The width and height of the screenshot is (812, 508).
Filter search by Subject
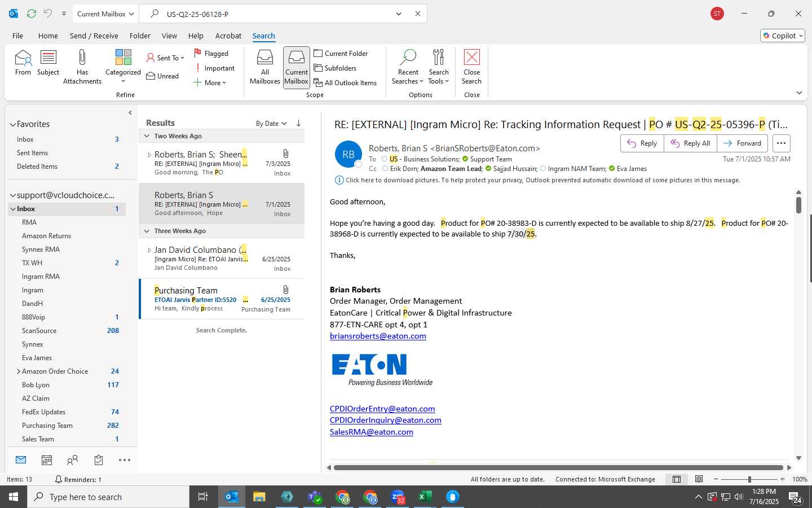(48, 63)
